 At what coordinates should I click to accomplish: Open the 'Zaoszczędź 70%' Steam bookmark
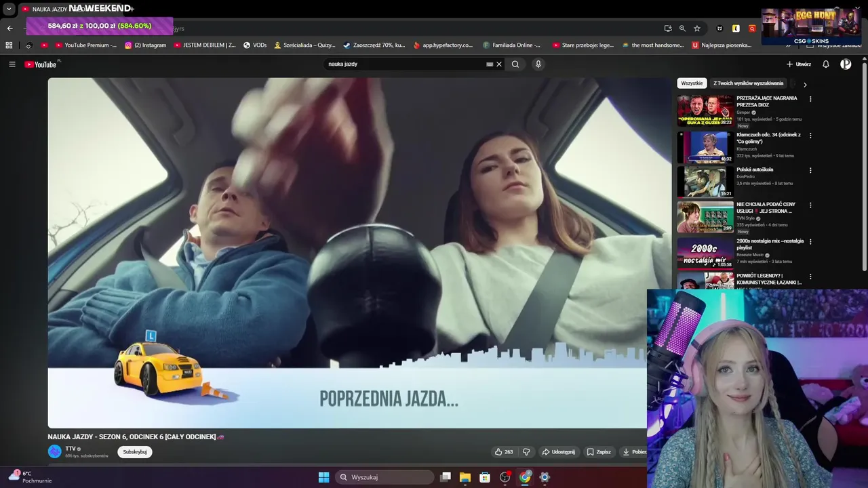[374, 45]
